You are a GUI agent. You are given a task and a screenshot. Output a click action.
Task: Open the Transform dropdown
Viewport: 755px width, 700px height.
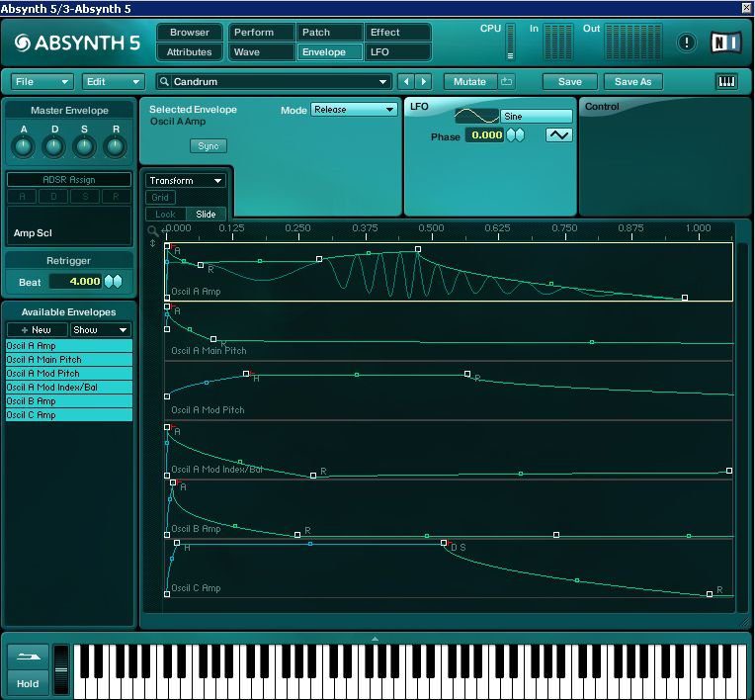click(186, 180)
